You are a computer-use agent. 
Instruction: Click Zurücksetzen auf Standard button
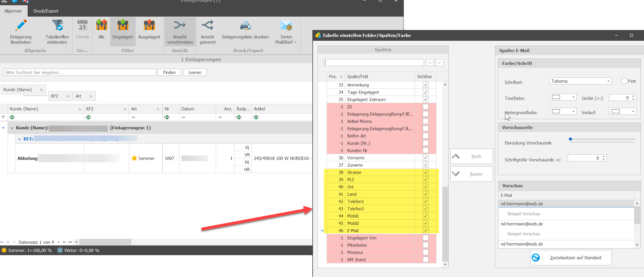tap(571, 258)
